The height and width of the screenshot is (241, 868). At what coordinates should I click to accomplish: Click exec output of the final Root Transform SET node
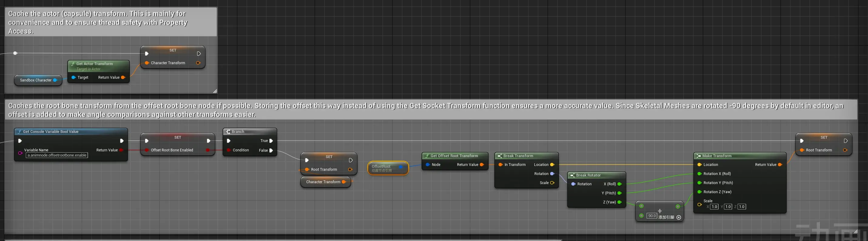pyautogui.click(x=846, y=141)
